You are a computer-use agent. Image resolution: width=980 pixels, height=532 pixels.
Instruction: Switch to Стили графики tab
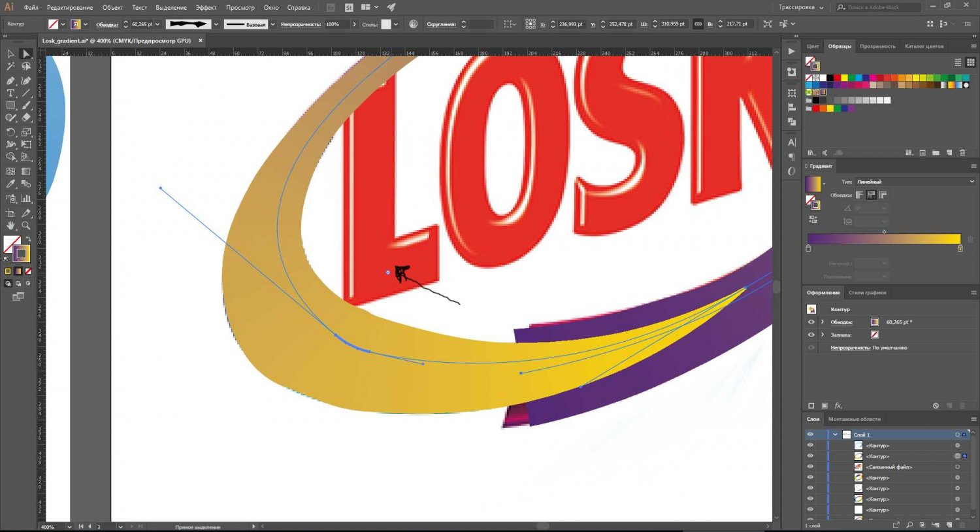867,293
